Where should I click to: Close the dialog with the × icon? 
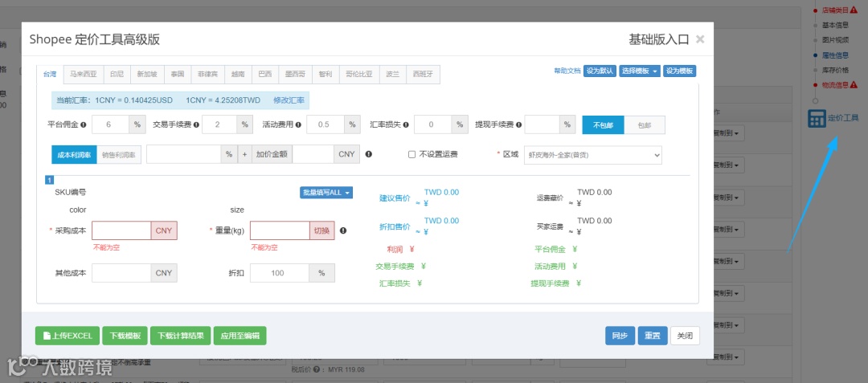(x=700, y=39)
